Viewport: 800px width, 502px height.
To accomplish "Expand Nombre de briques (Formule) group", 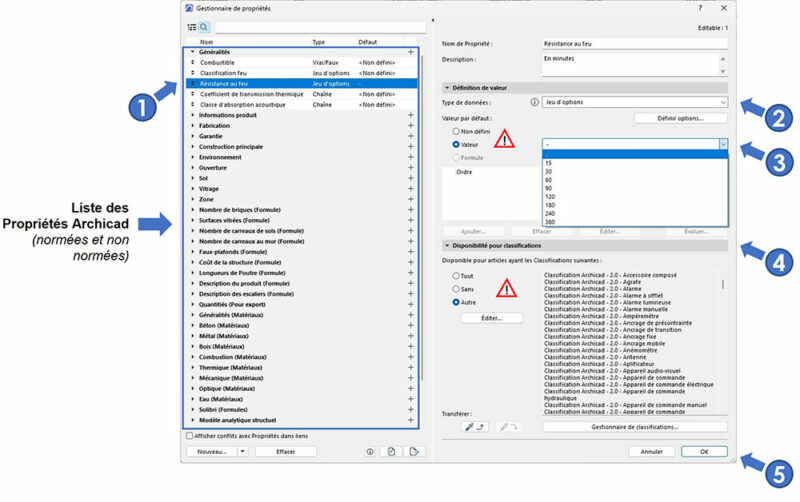I will 192,210.
